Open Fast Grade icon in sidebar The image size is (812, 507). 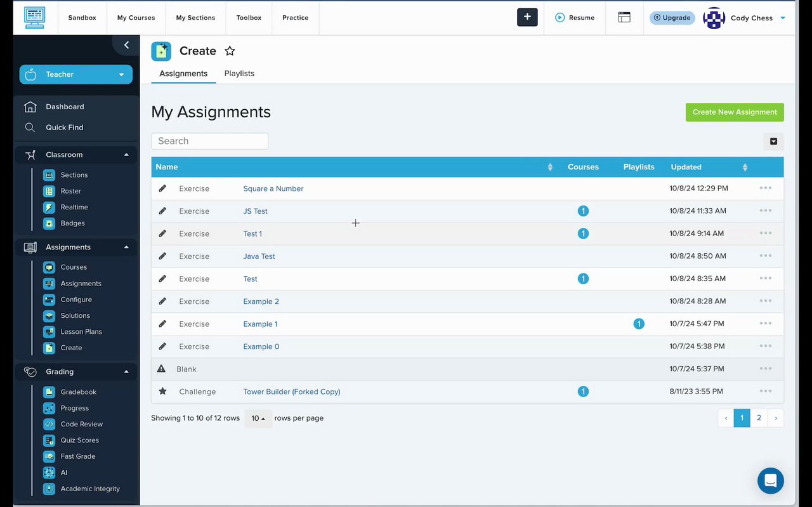(49, 456)
